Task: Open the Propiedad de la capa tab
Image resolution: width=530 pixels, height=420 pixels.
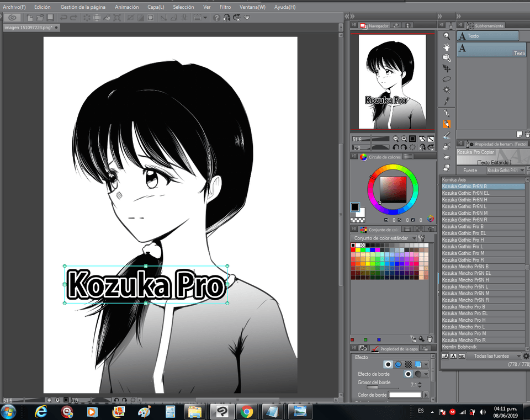Action: tap(394, 348)
